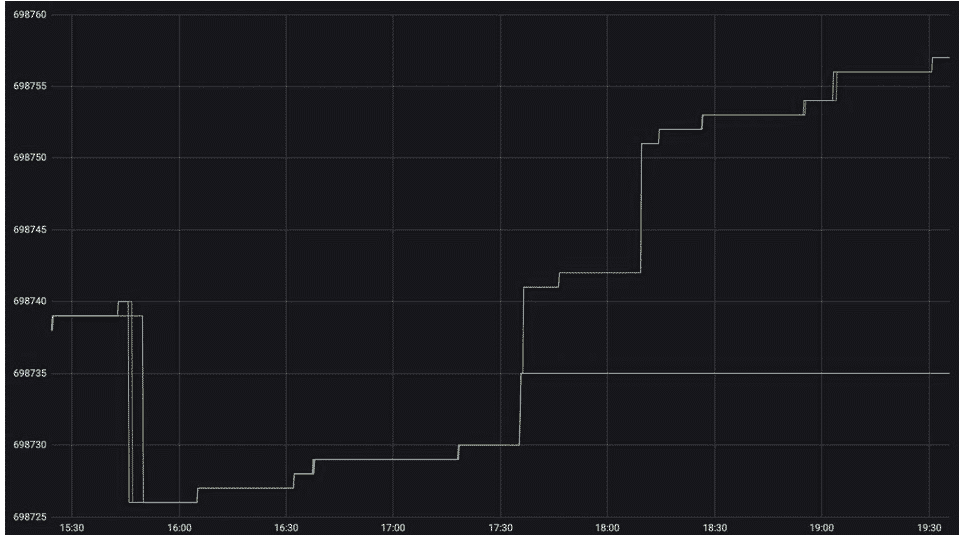Click the flat 698735 series line after 17:30
The image size is (960, 535).
pos(735,373)
